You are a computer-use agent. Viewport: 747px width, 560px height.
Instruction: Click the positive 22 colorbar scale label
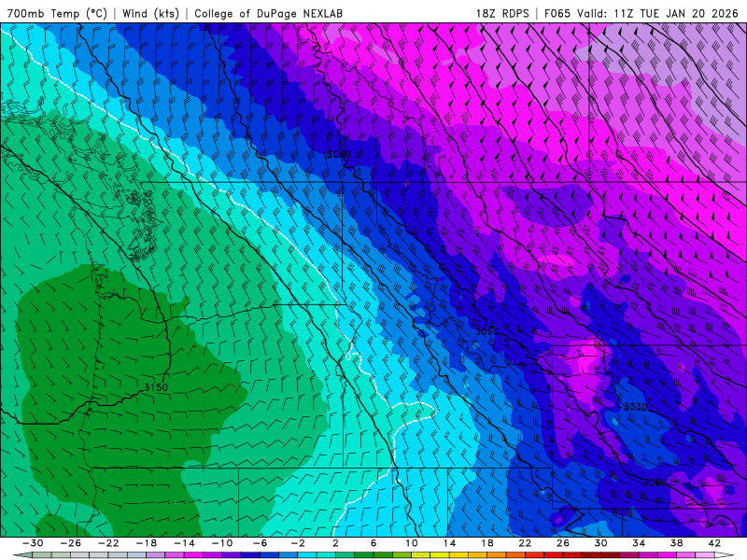coord(525,543)
